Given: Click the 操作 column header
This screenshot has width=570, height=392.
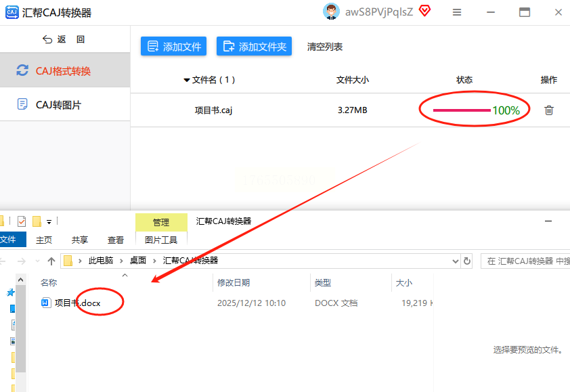Looking at the screenshot, I should (x=548, y=80).
